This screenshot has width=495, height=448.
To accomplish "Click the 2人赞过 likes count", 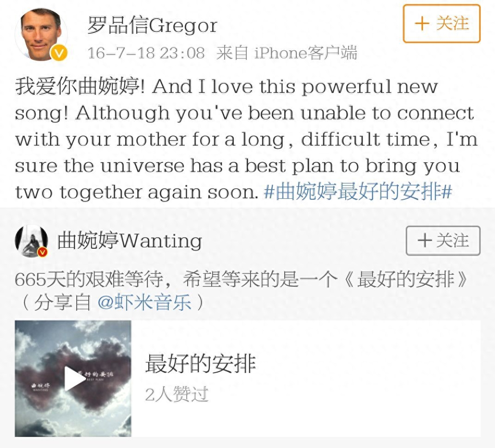I will point(177,394).
